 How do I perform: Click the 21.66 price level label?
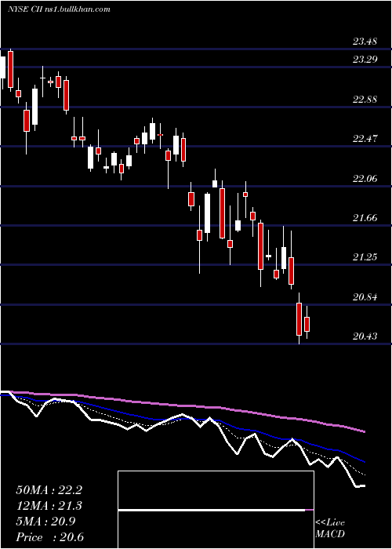(365, 218)
